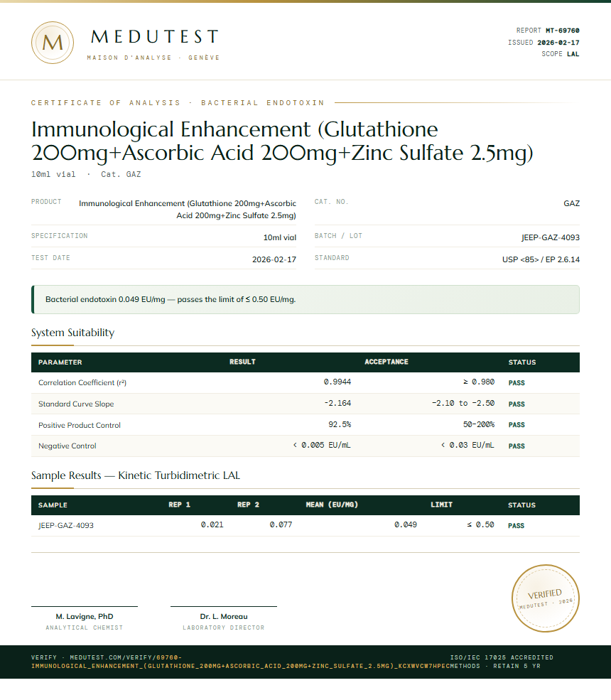Click the RESULT column header
Viewport: 611px width, 700px height.
[242, 362]
